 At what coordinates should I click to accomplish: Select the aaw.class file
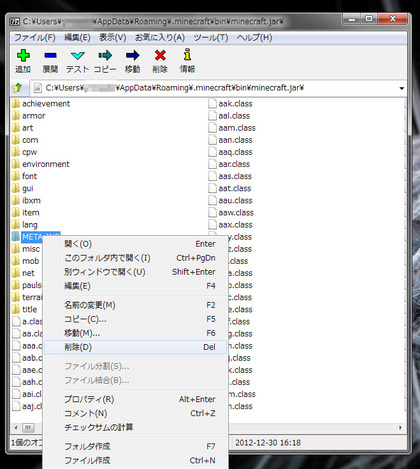click(231, 212)
